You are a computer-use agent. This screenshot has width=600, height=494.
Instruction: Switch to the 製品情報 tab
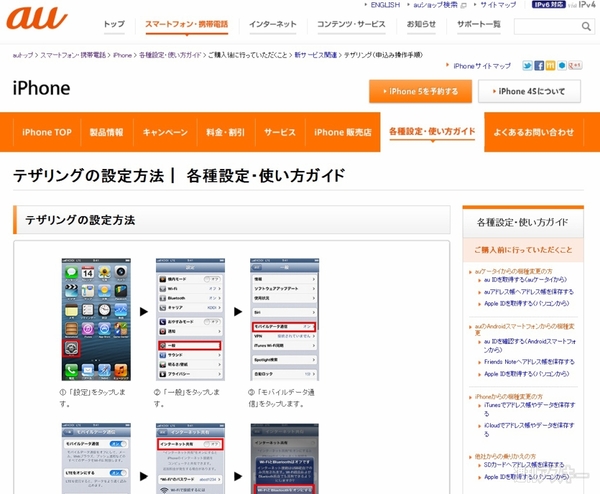106,132
